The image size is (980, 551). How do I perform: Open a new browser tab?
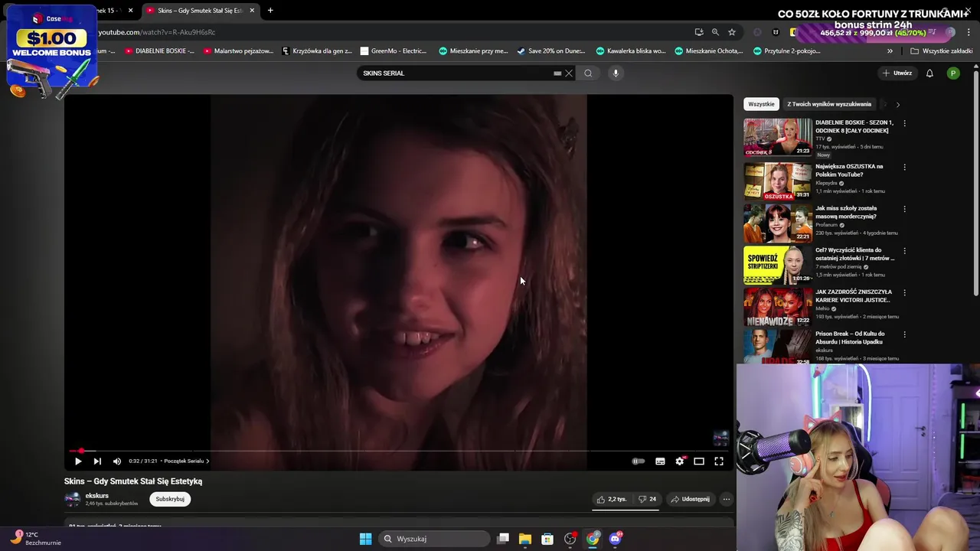point(270,11)
